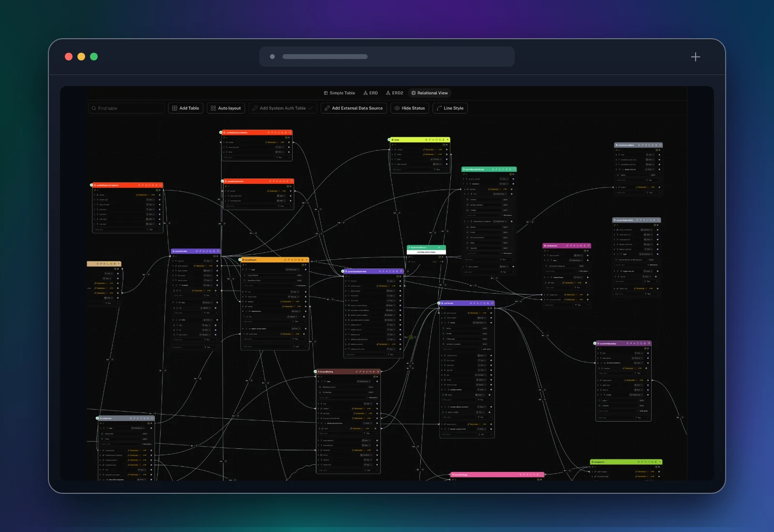774x532 pixels.
Task: Click the trash icon in studentProfile header
Action: [x=214, y=251]
